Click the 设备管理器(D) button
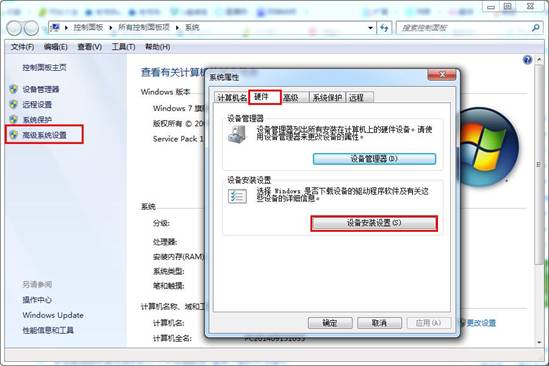 coord(374,159)
